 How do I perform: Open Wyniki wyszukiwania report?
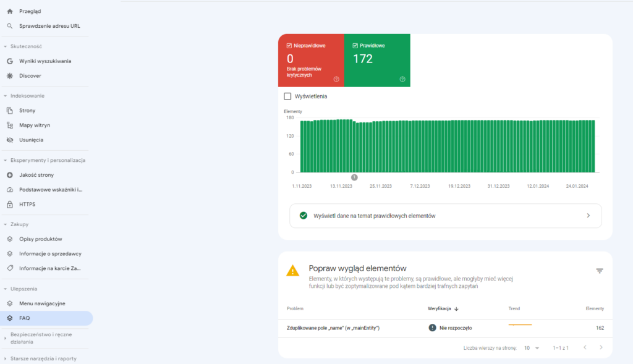45,61
